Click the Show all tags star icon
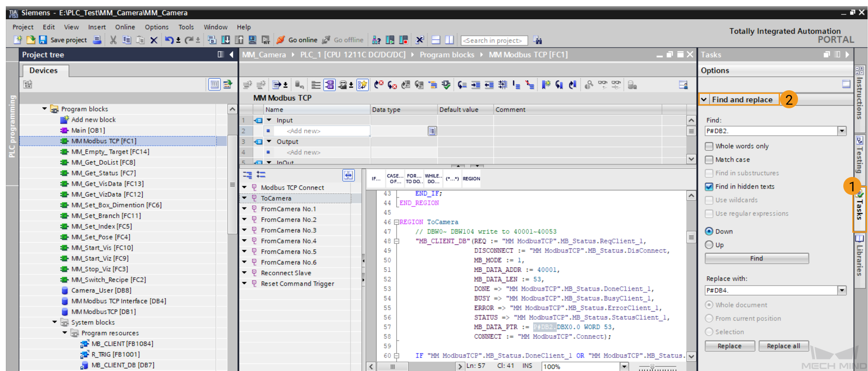The width and height of the screenshot is (868, 371). [x=363, y=84]
